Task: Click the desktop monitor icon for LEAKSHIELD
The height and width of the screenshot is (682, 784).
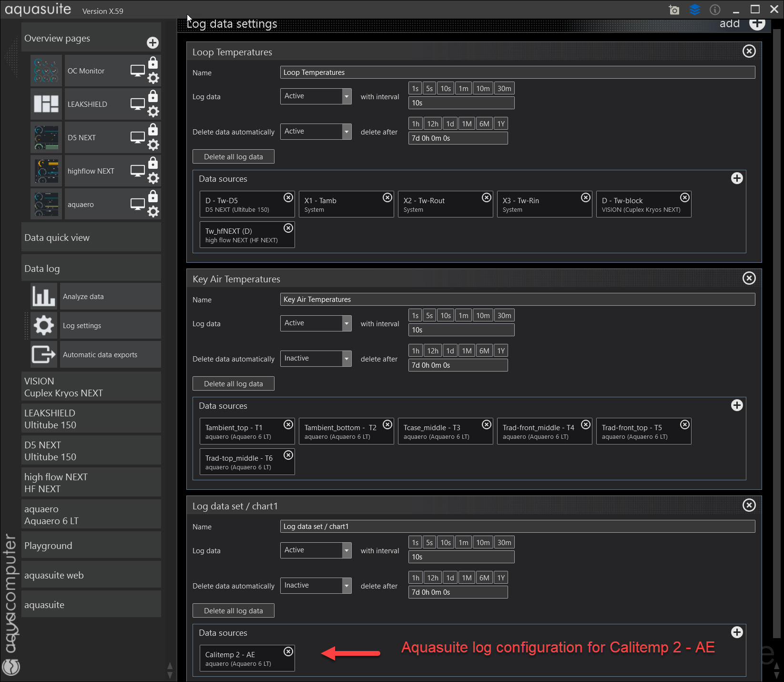Action: point(138,104)
